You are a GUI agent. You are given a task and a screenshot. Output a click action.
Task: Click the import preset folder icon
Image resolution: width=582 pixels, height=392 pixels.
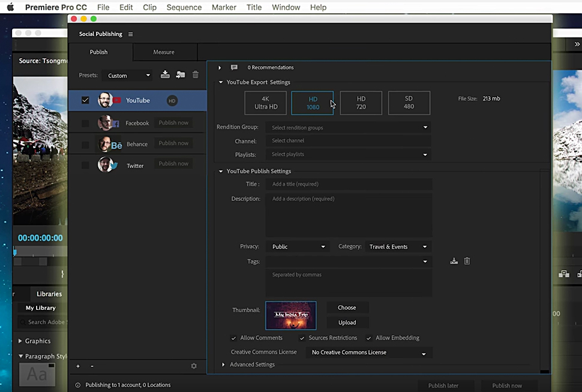[181, 74]
